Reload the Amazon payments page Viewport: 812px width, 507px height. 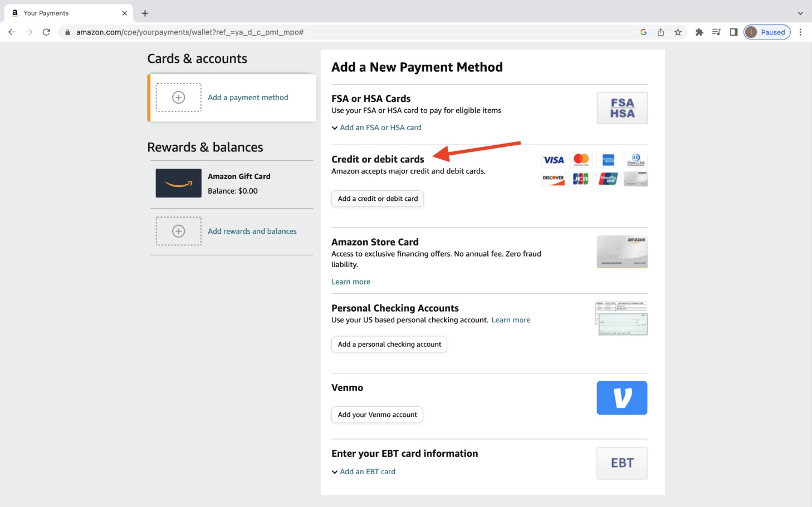(46, 32)
